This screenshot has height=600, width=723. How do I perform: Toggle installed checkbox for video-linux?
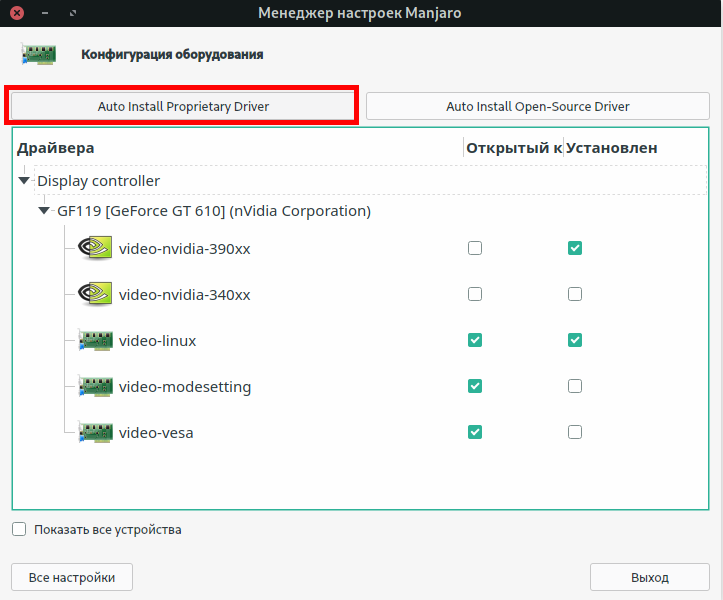click(x=575, y=340)
